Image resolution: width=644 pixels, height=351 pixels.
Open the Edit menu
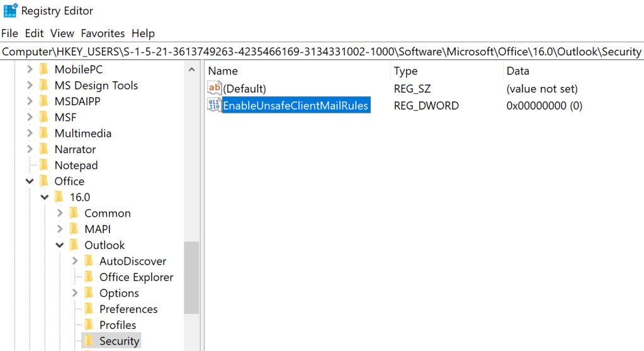35,33
